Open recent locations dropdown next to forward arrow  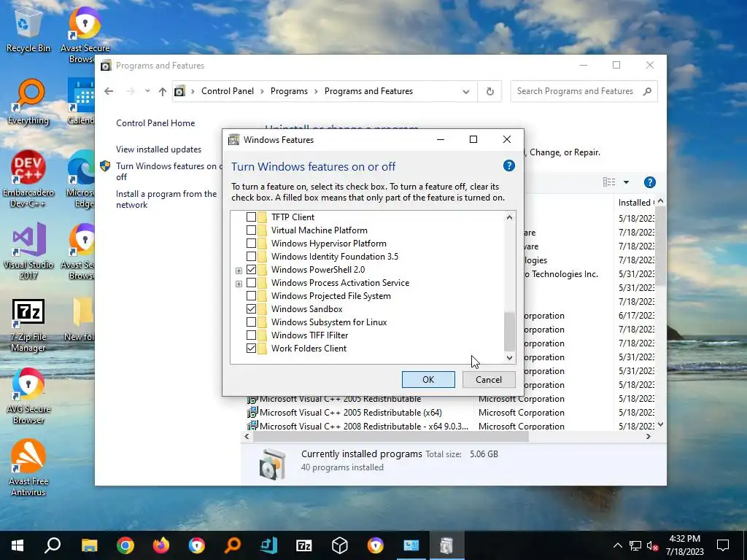[x=147, y=91]
